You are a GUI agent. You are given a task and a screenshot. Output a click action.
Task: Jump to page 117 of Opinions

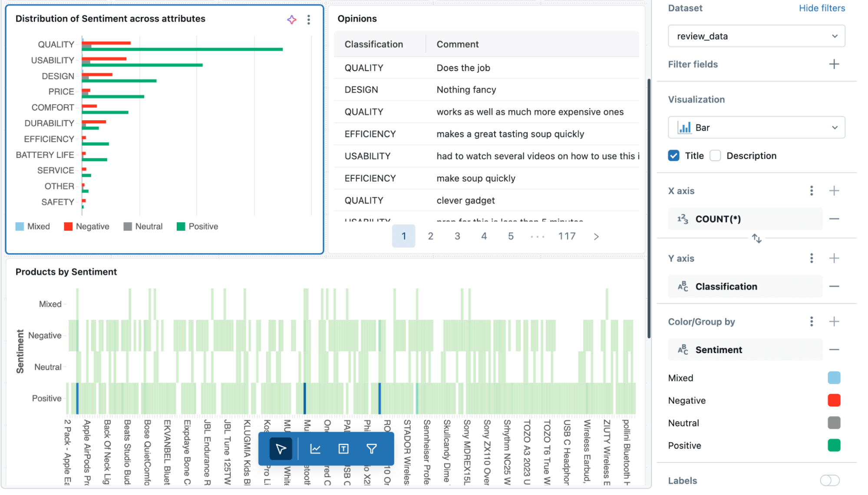point(567,236)
